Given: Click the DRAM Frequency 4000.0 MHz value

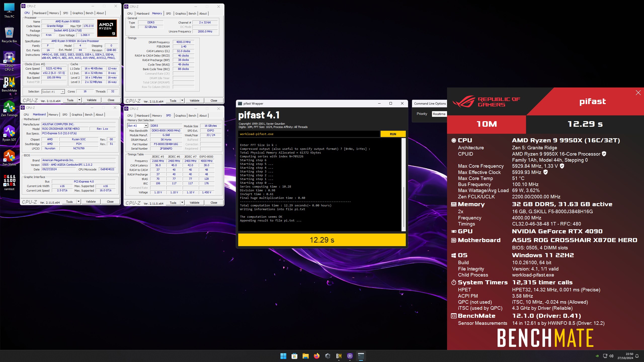Looking at the screenshot, I should (x=183, y=42).
